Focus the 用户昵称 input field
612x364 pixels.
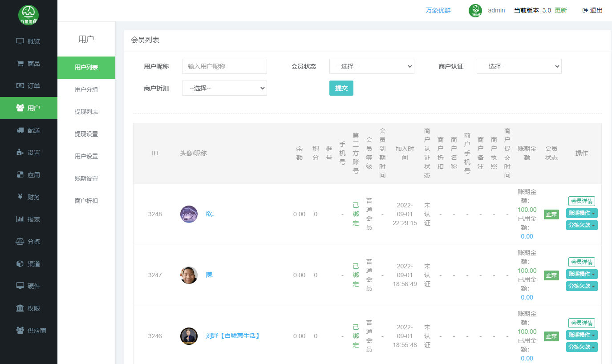pyautogui.click(x=224, y=66)
